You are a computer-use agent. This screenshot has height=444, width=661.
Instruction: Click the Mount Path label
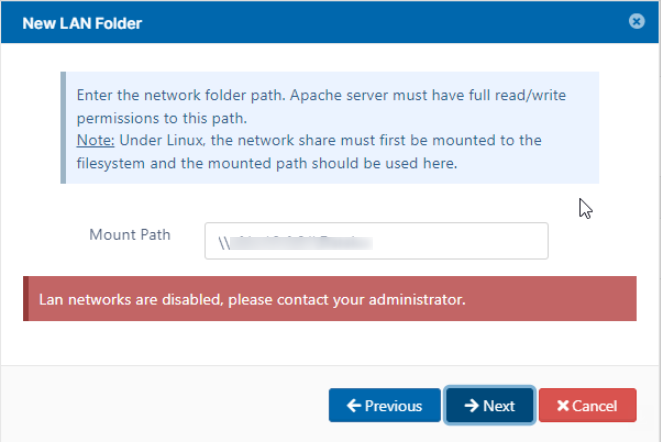point(129,235)
